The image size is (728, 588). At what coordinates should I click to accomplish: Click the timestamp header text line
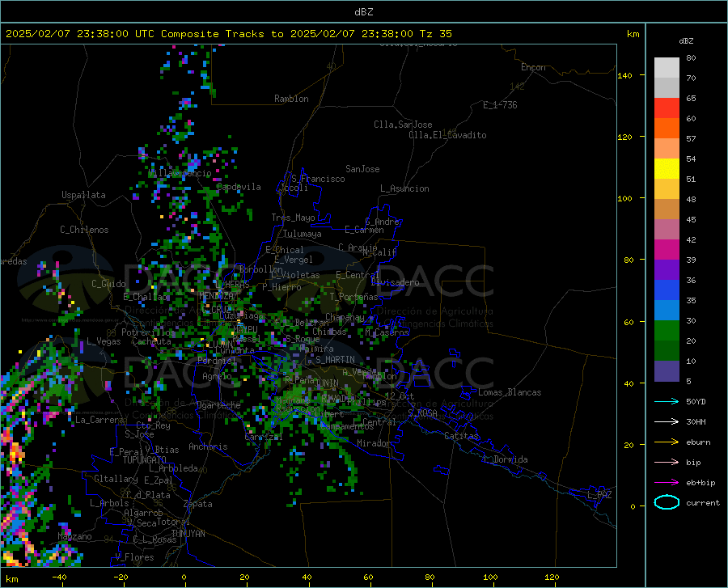click(228, 34)
